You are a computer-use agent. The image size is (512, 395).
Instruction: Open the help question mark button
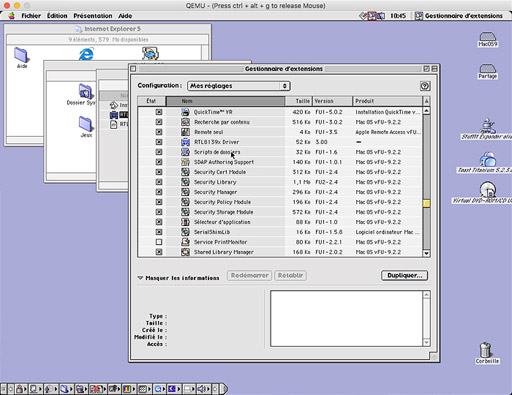coord(425,86)
